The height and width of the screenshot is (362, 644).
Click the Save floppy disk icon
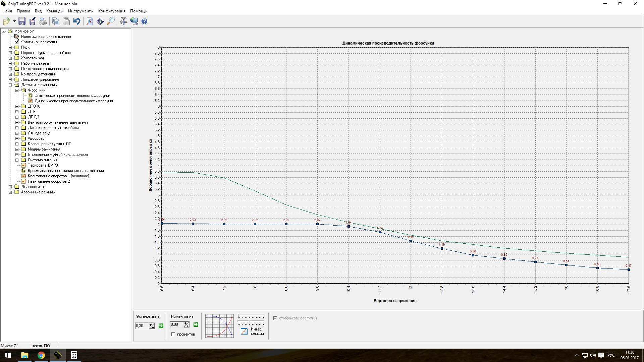click(x=22, y=21)
